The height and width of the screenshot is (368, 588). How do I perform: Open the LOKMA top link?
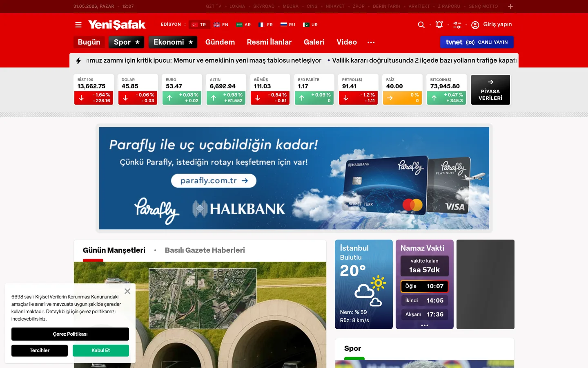pos(237,7)
